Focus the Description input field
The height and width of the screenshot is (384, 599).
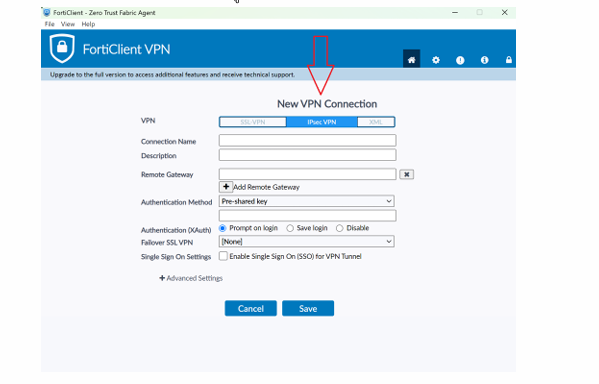coord(308,155)
